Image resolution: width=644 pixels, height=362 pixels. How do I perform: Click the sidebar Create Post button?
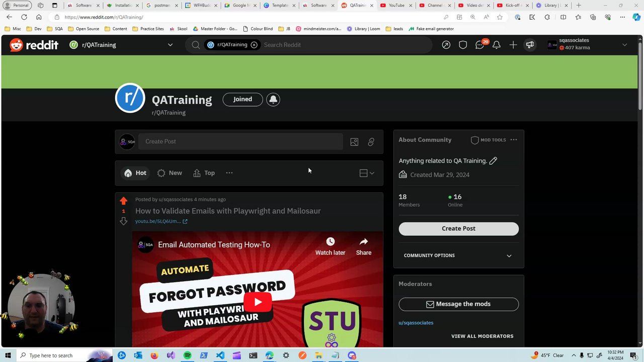point(458,228)
